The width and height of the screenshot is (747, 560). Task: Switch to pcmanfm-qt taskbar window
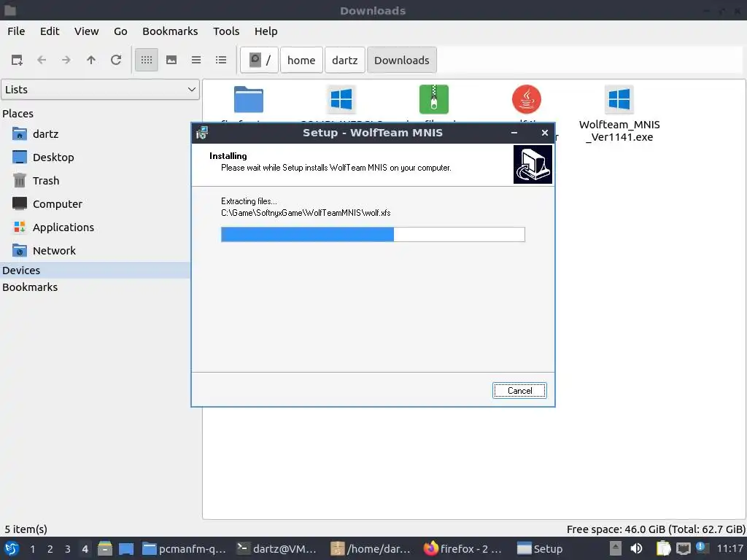tap(185, 549)
